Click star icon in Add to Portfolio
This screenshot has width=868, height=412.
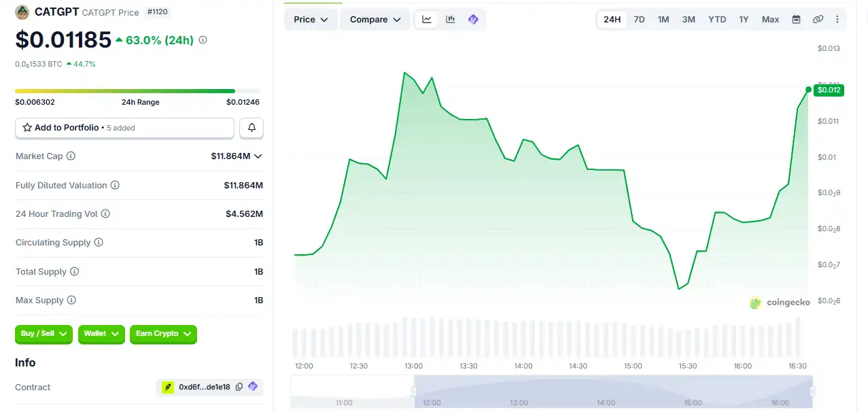(x=27, y=128)
